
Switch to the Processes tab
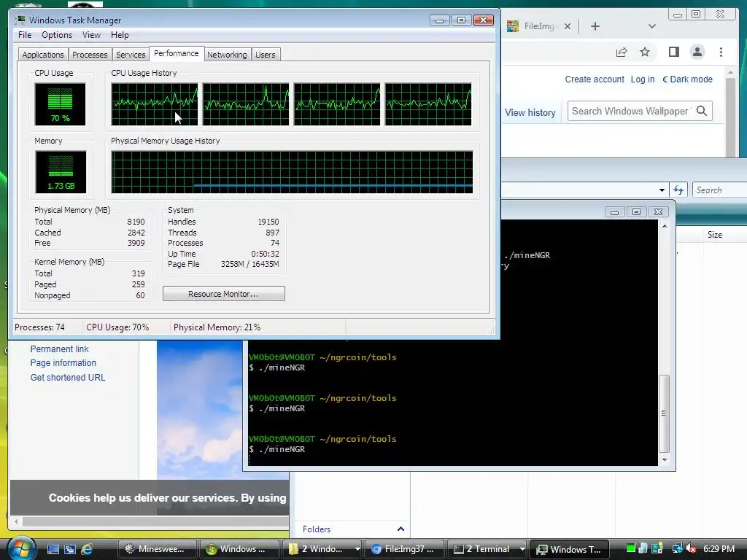point(90,54)
